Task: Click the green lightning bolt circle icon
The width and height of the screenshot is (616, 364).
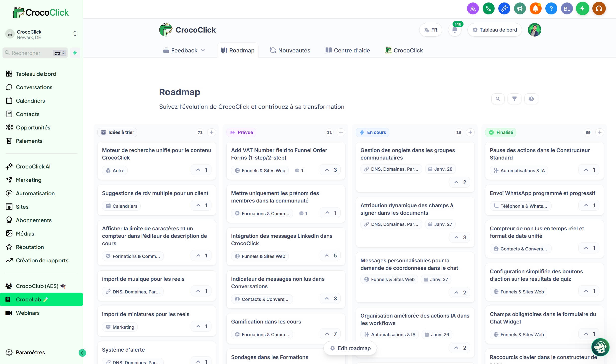Action: (582, 9)
